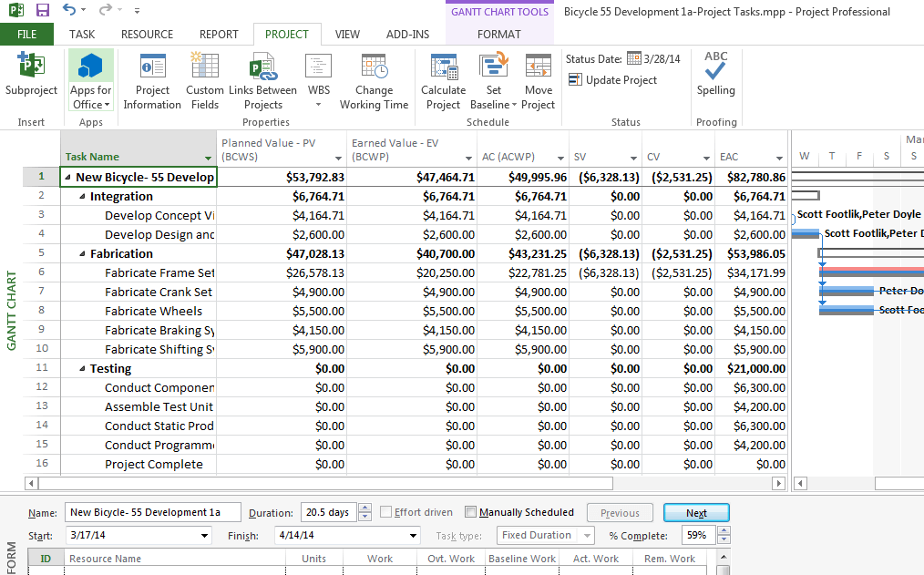Click the Next button
Image resolution: width=924 pixels, height=575 pixels.
coord(696,512)
